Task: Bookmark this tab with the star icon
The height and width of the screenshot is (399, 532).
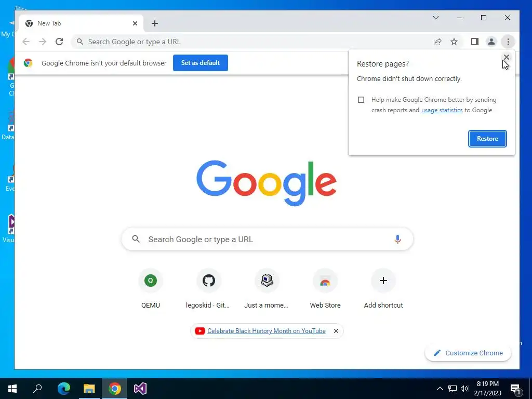Action: [454, 42]
